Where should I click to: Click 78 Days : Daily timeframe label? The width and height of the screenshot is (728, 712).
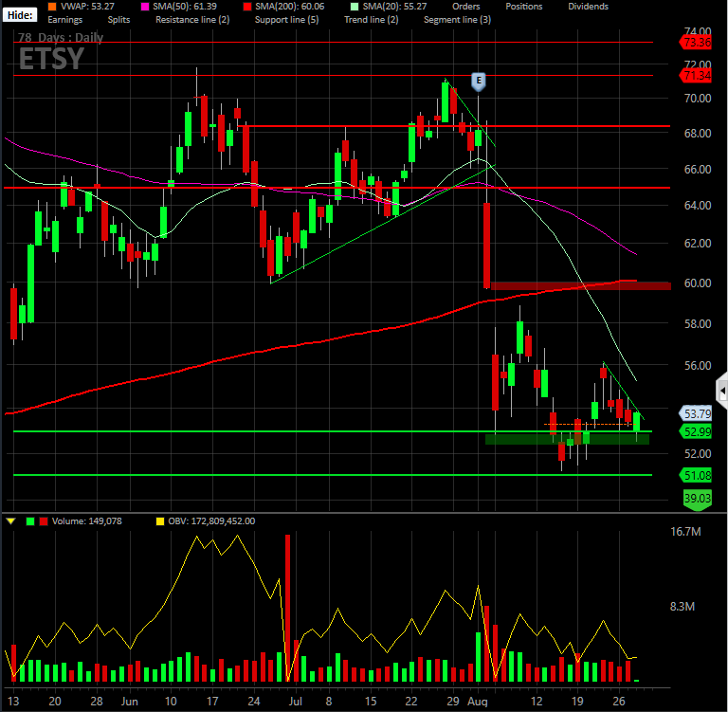[61, 37]
